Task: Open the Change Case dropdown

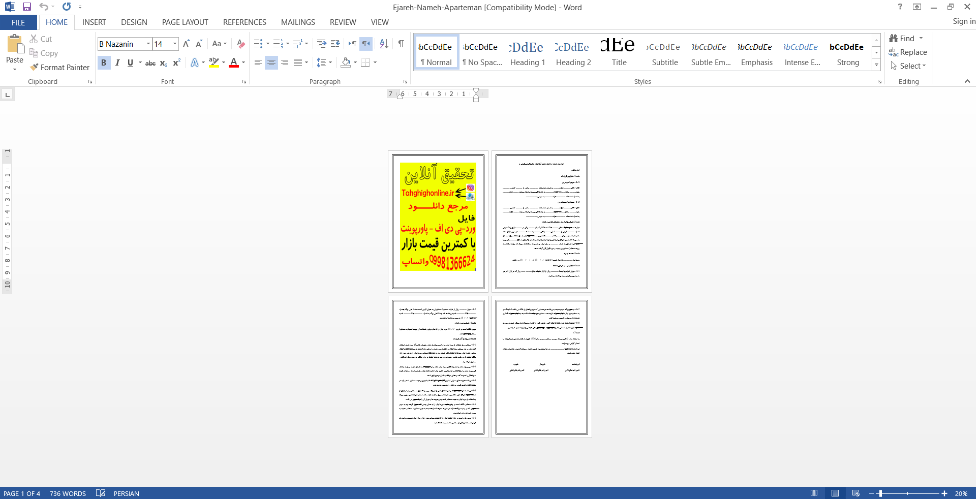Action: click(x=220, y=44)
